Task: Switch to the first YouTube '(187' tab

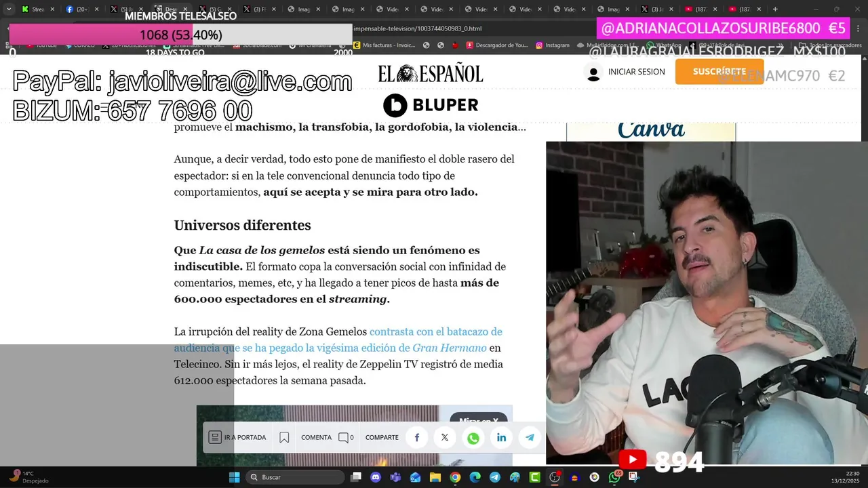Action: click(701, 9)
